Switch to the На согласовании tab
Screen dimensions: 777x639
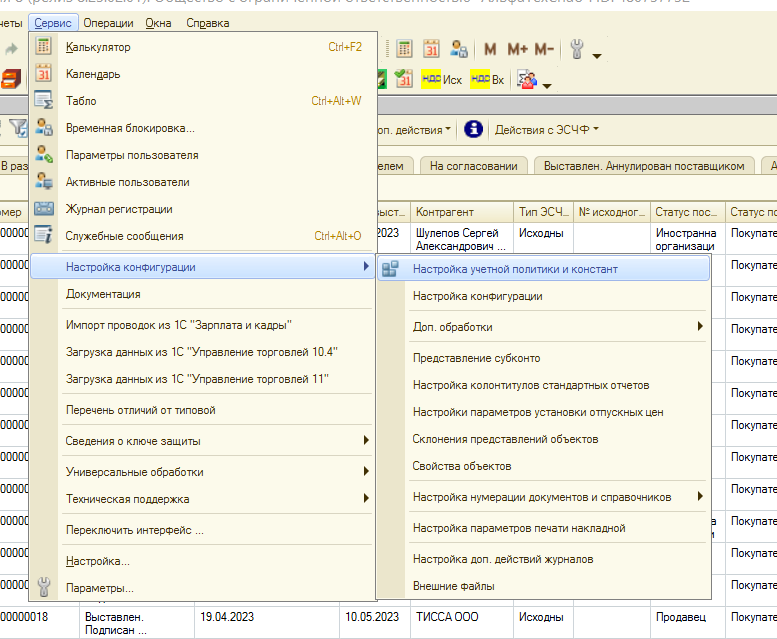pyautogui.click(x=473, y=166)
